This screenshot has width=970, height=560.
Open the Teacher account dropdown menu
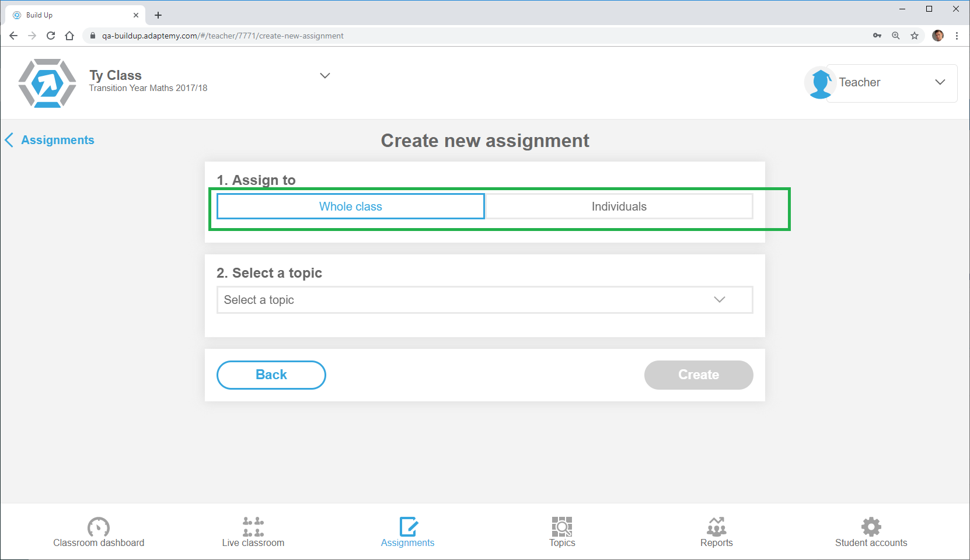tap(939, 82)
